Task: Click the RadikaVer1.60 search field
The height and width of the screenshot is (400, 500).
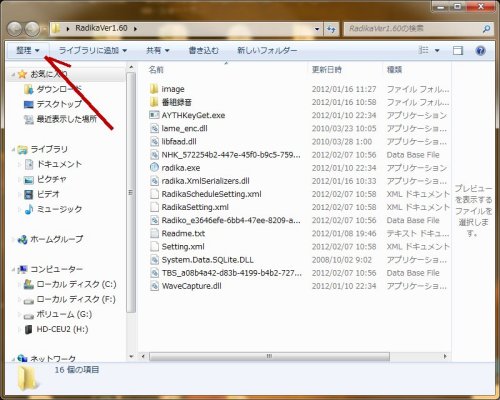Action: click(413, 29)
